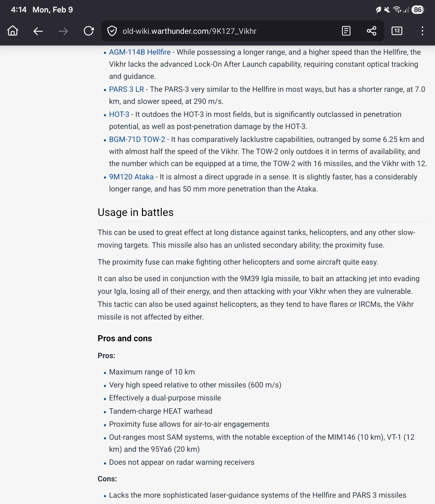This screenshot has height=504, width=435.
Task: Open the tab switcher showing 12
Action: click(x=397, y=31)
